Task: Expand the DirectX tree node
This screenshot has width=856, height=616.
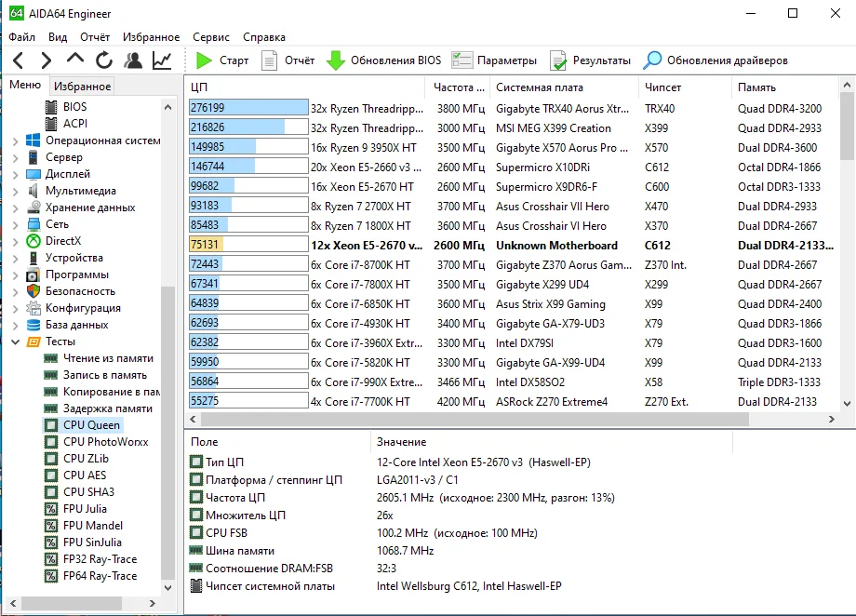Action: point(15,241)
